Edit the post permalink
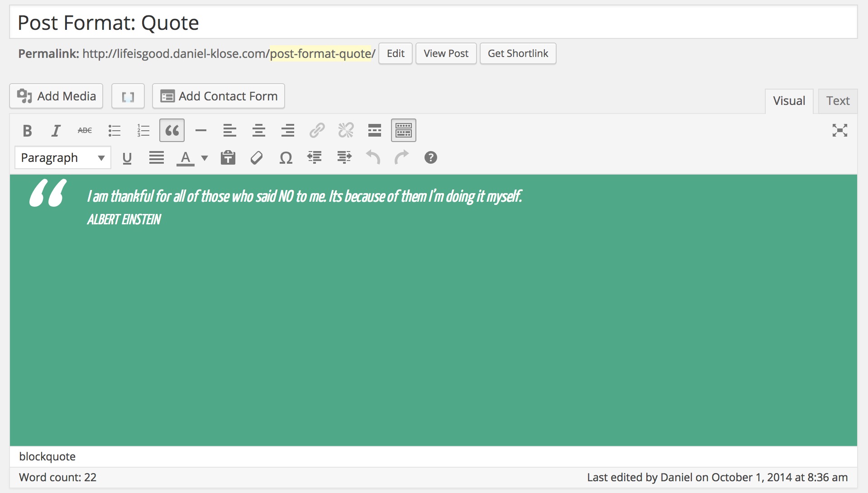Viewport: 868px width, 493px height. pyautogui.click(x=395, y=53)
